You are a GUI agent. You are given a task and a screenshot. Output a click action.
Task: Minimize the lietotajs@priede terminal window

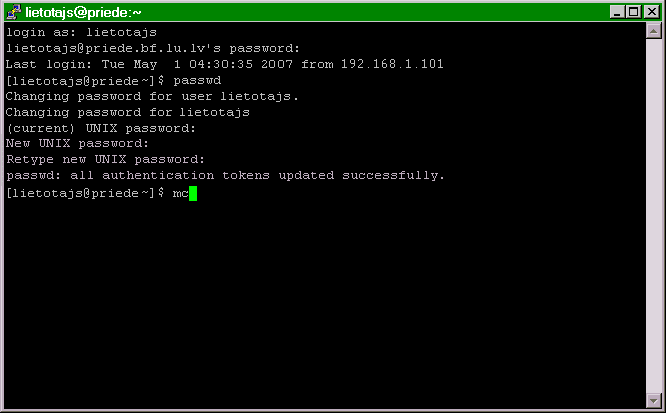point(617,11)
